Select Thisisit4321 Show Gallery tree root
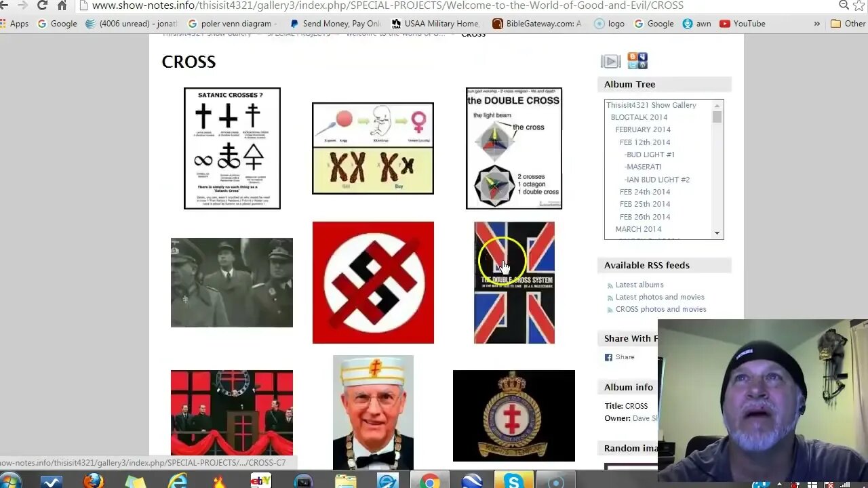868x488 pixels. (651, 105)
